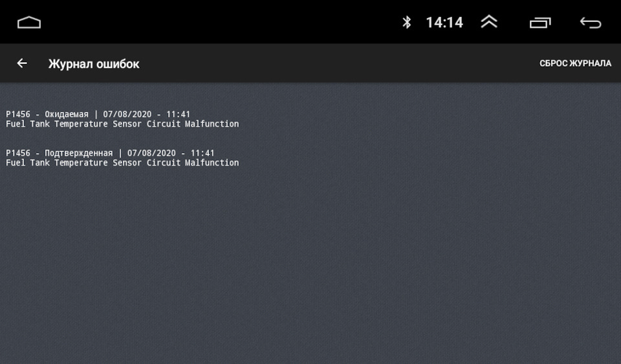Click the СБРОС ЖУРНАЛА button

tap(575, 63)
